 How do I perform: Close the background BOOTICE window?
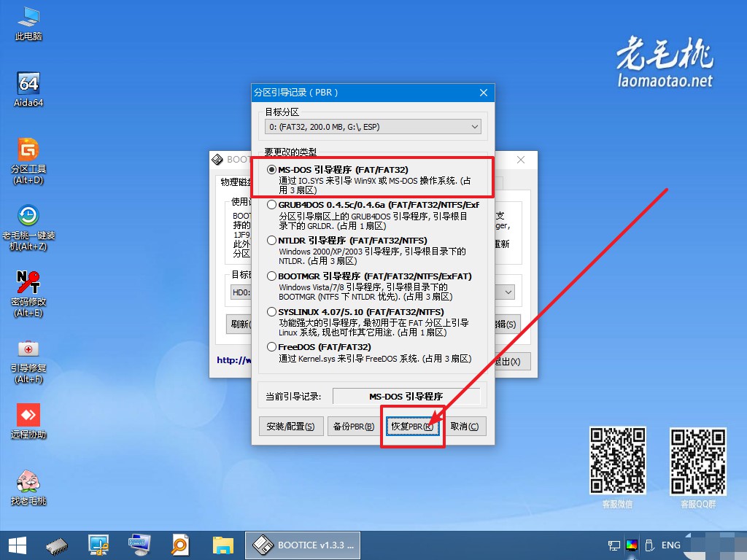521,160
